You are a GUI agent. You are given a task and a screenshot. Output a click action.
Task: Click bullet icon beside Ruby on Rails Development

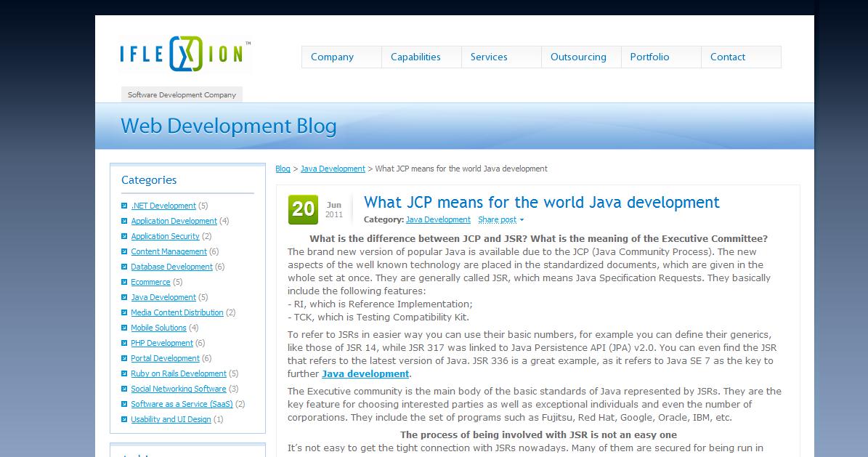coord(124,373)
